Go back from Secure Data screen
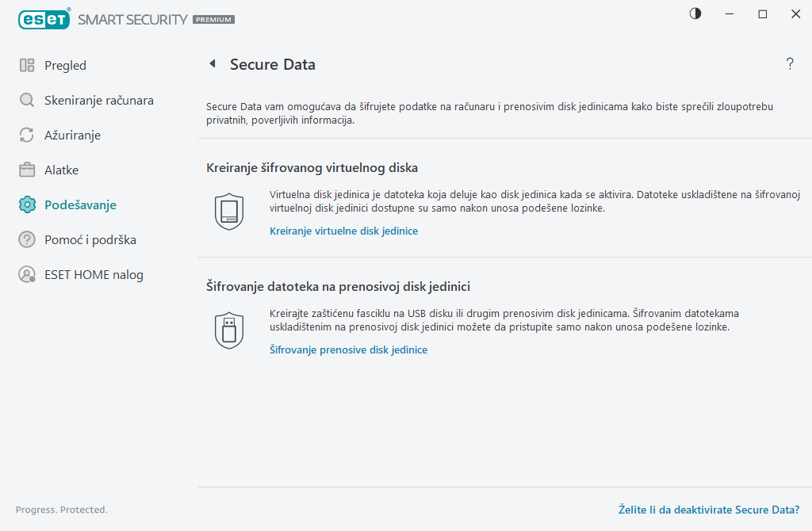The height and width of the screenshot is (531, 812). [212, 63]
